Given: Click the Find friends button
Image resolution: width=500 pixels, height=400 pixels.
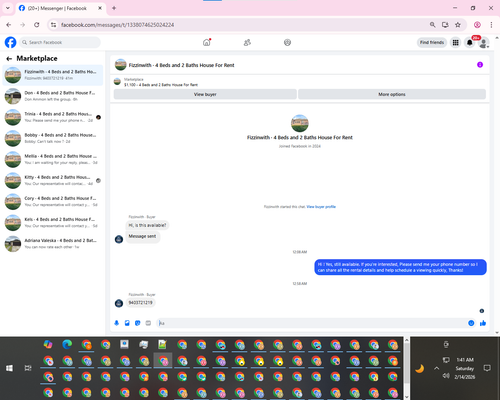Looking at the screenshot, I should pos(432,42).
